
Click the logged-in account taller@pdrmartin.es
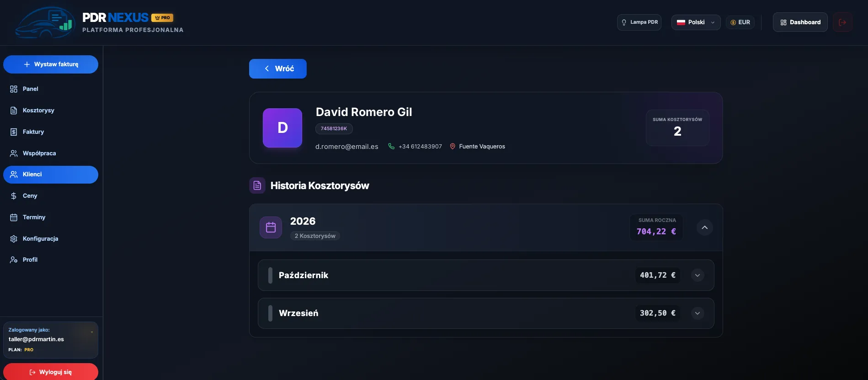pyautogui.click(x=37, y=339)
